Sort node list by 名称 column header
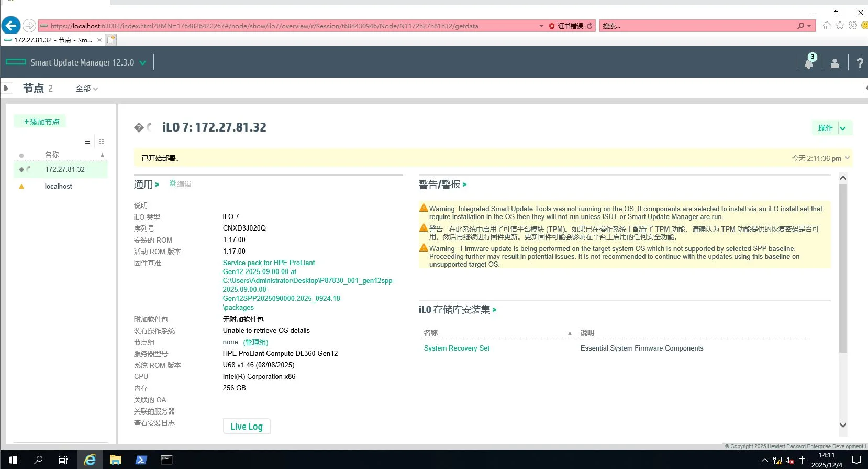Viewport: 868px width, 469px height. (52, 155)
